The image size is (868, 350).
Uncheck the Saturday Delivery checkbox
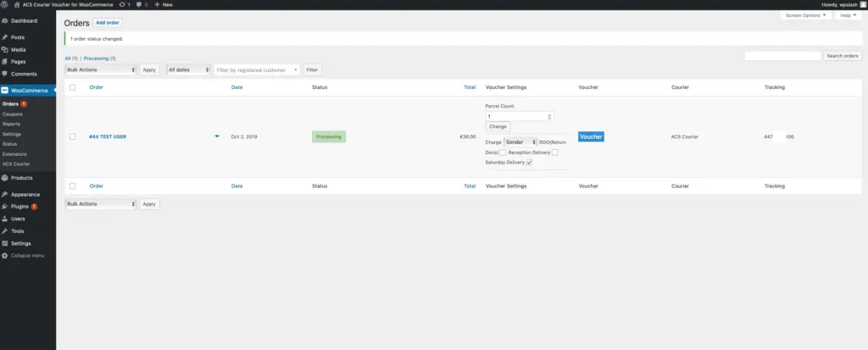point(529,162)
